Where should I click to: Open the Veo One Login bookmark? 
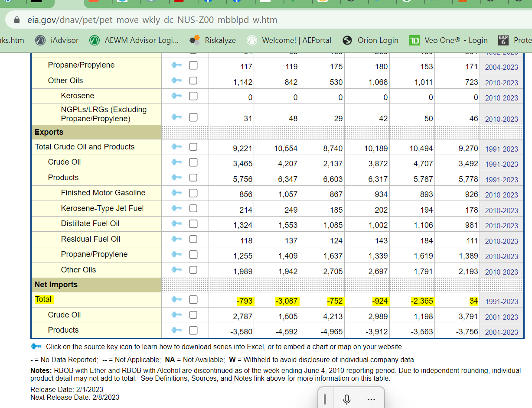pyautogui.click(x=449, y=40)
